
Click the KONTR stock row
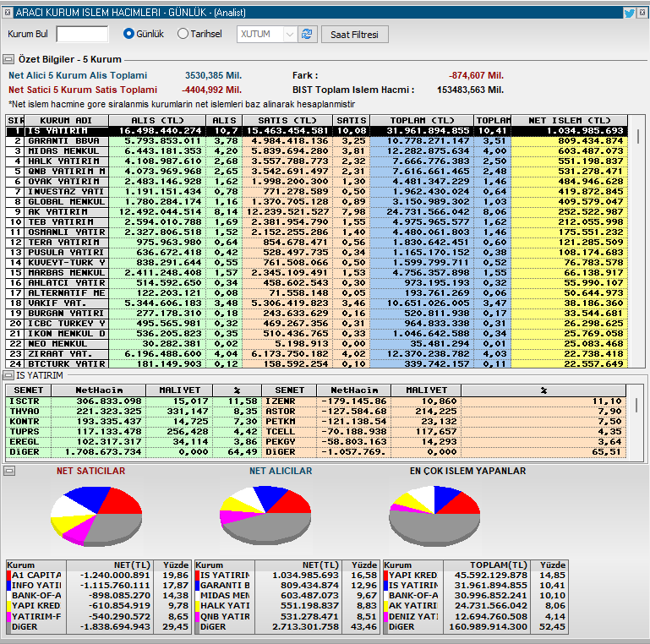coord(134,422)
